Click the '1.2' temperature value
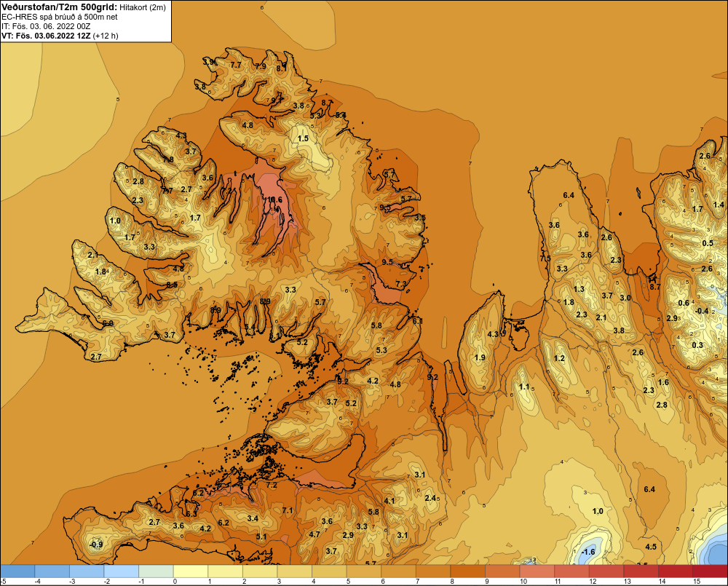The image size is (728, 586). click(x=559, y=358)
